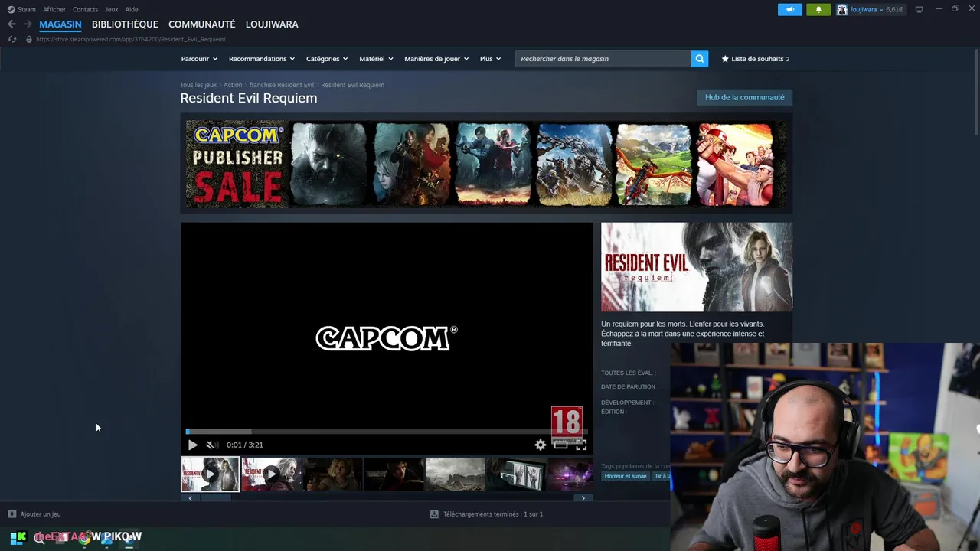The height and width of the screenshot is (551, 980).
Task: Open the Afficher menu
Action: [x=54, y=9]
